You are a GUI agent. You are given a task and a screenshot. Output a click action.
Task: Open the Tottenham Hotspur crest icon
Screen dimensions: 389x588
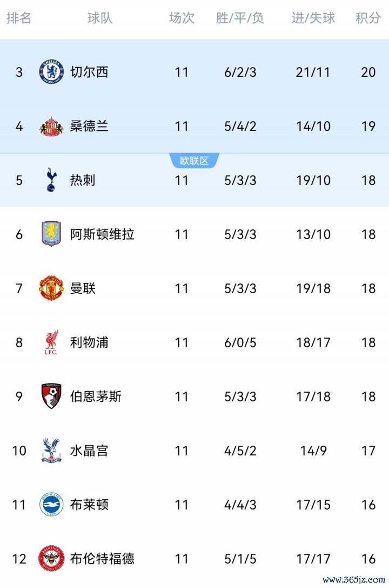coord(51,180)
